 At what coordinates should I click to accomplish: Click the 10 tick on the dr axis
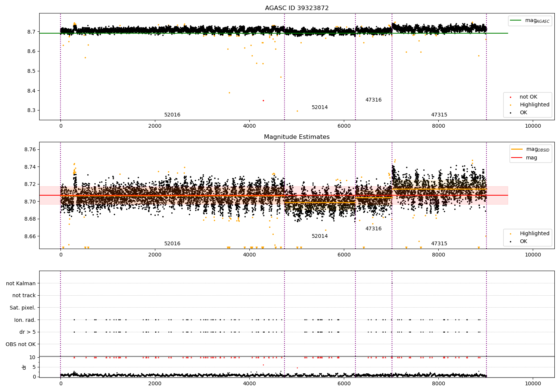32,357
